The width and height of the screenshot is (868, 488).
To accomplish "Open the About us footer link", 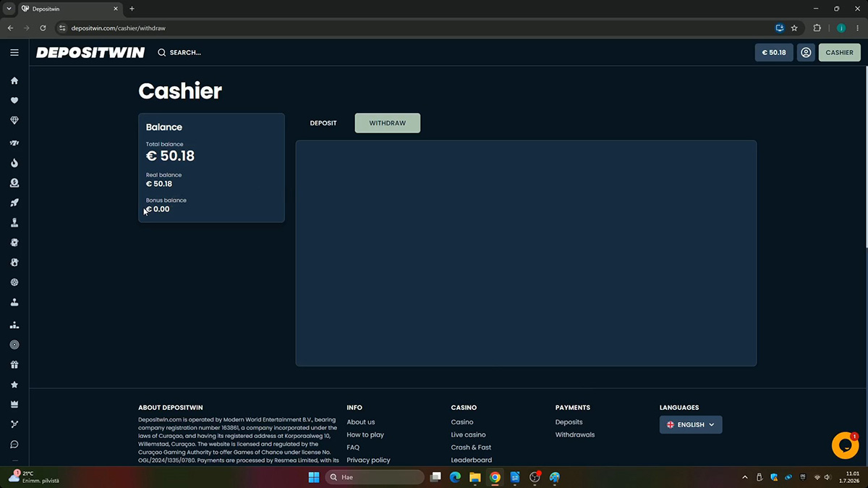I will [361, 422].
